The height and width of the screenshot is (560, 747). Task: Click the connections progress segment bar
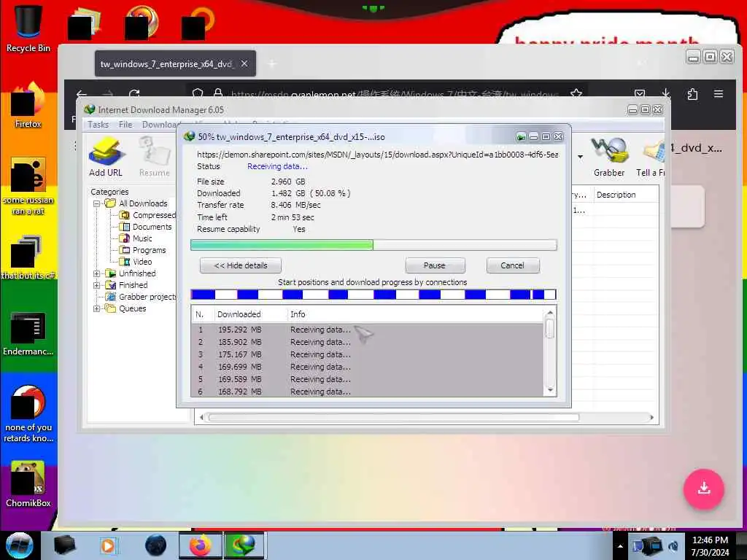373,295
